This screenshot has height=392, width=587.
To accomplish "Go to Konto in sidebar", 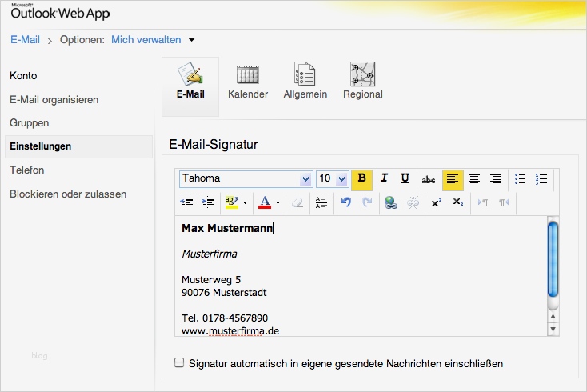I will (x=23, y=76).
